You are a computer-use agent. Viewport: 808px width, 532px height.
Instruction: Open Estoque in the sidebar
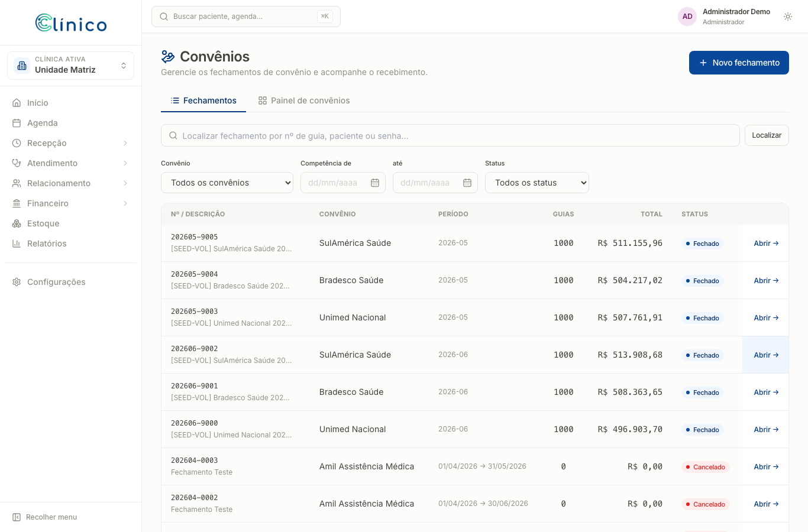click(x=70, y=223)
